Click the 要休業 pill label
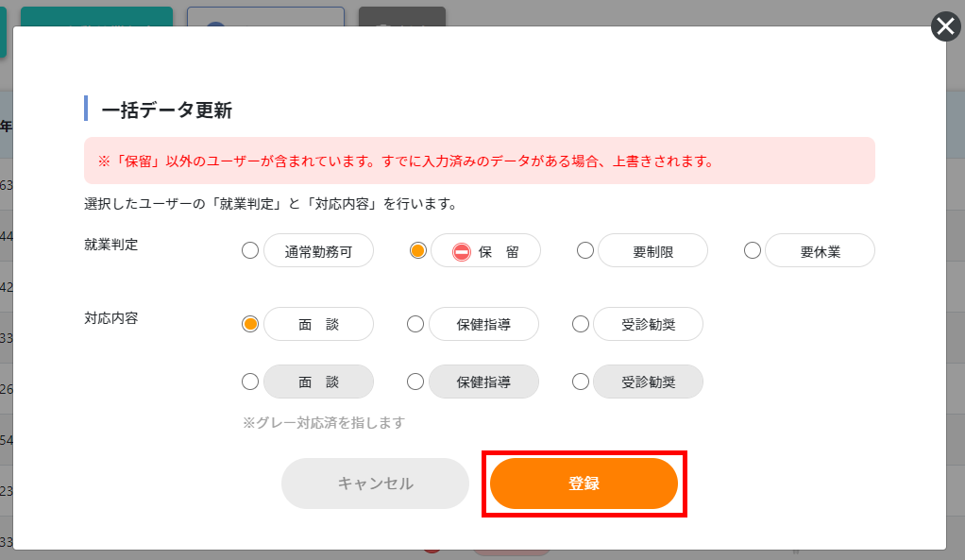965x560 pixels. pos(820,250)
